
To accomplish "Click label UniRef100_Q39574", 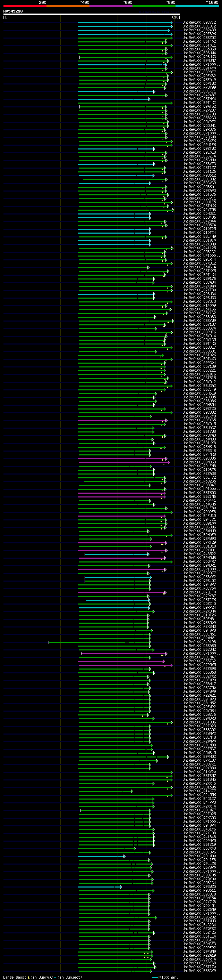I will pyautogui.click(x=199, y=225).
